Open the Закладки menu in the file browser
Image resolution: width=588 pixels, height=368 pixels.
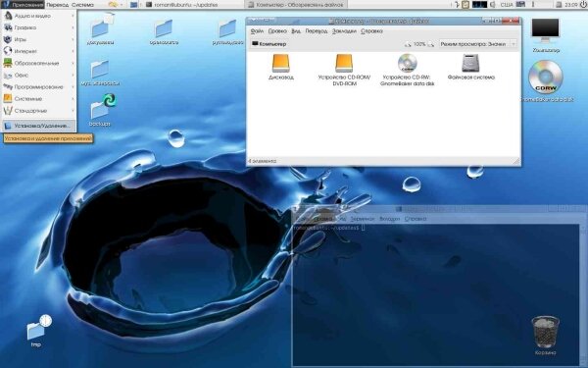344,31
